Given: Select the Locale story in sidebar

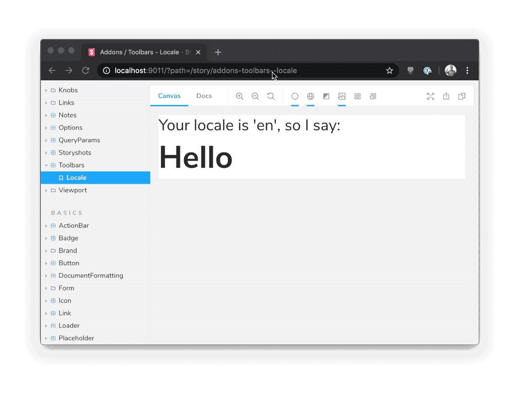Looking at the screenshot, I should coord(76,178).
